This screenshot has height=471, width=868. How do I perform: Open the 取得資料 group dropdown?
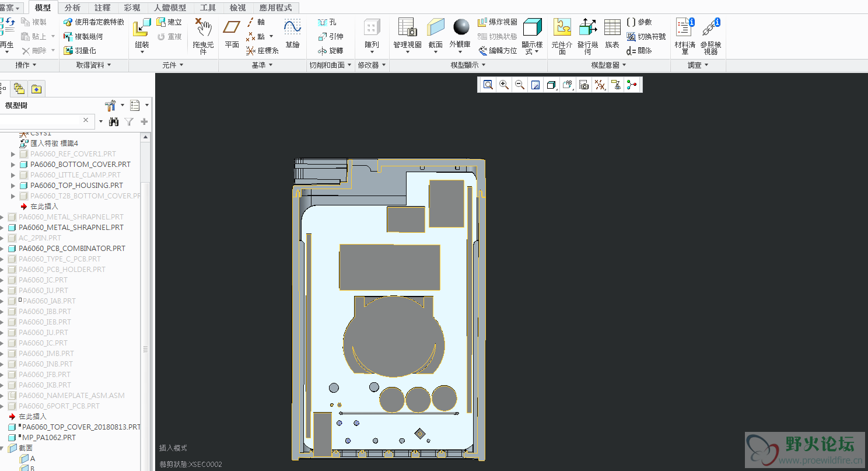[x=93, y=65]
